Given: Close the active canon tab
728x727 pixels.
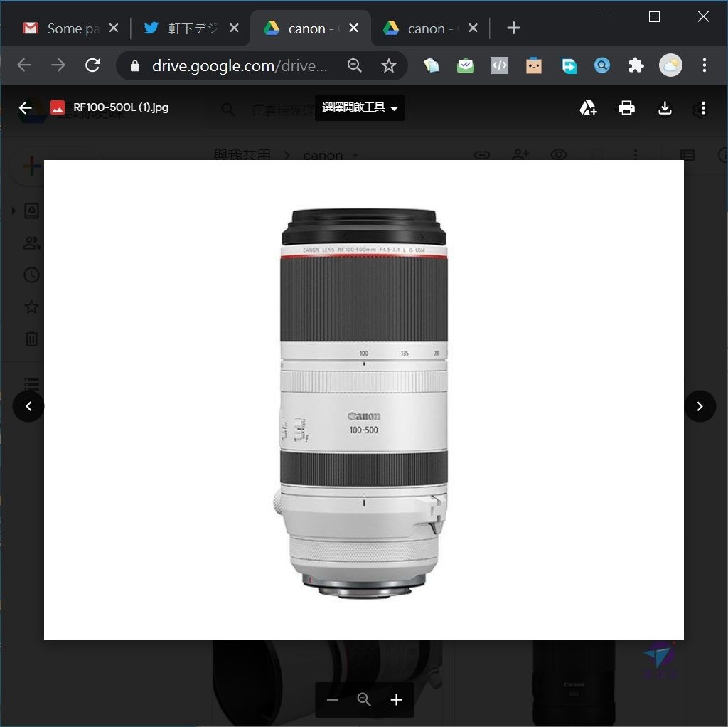Looking at the screenshot, I should pyautogui.click(x=353, y=28).
